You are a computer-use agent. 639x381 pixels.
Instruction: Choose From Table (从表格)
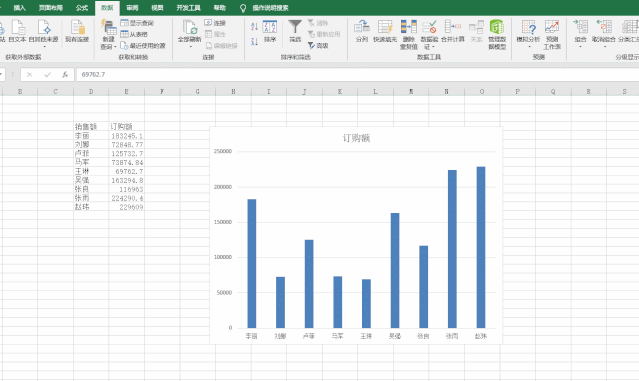pyautogui.click(x=134, y=34)
